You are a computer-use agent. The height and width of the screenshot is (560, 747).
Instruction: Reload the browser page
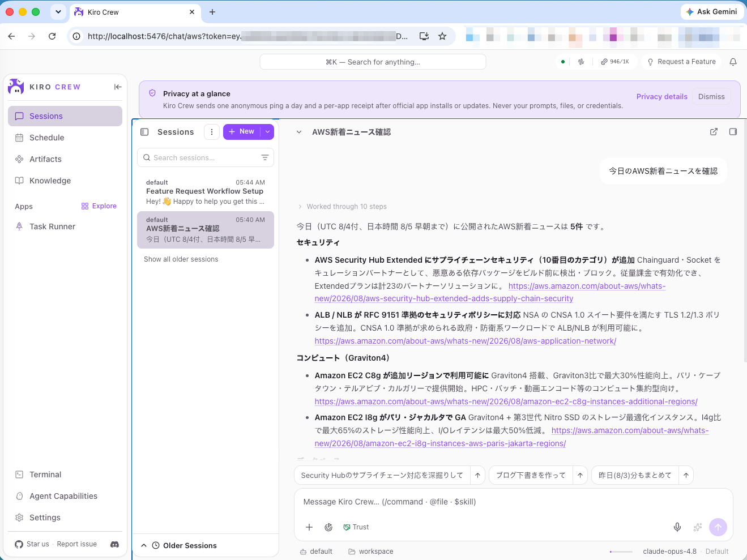(x=52, y=36)
